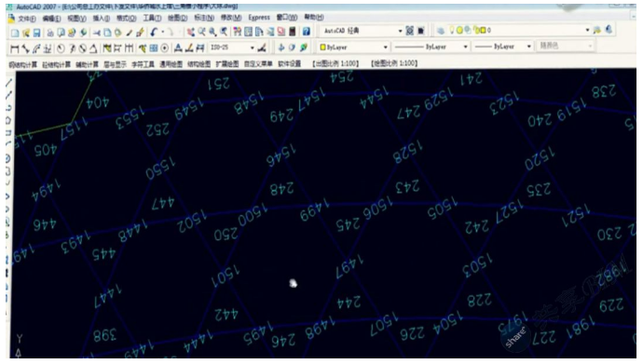Image resolution: width=643 pixels, height=364 pixels.
Task: Select the drawing label 1528
Action: click(x=407, y=152)
